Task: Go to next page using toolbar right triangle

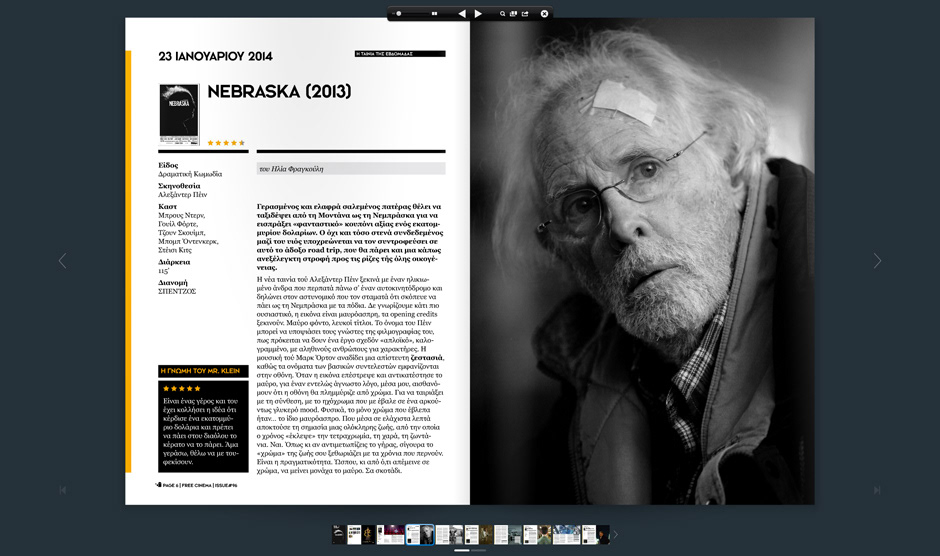Action: click(478, 13)
